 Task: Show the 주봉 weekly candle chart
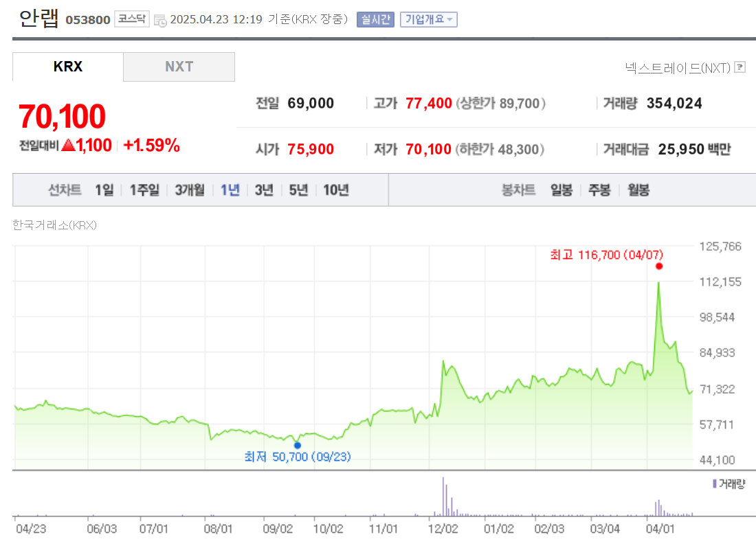tap(599, 190)
